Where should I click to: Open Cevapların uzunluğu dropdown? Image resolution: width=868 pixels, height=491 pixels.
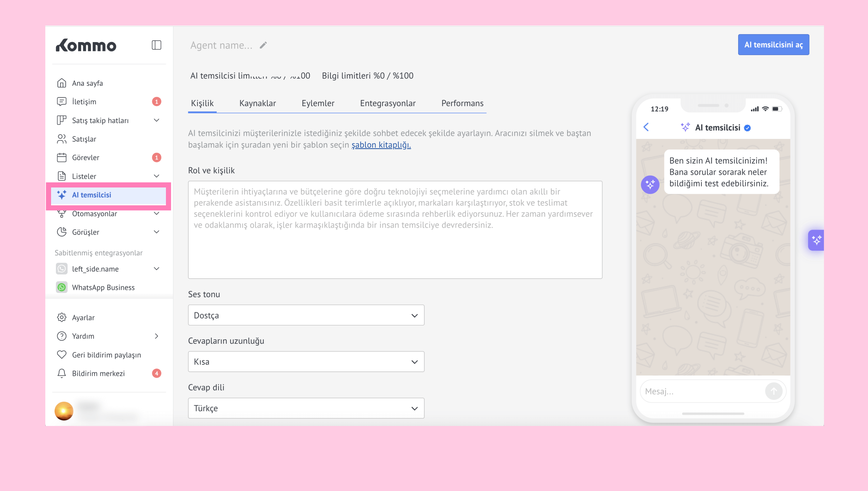tap(306, 362)
